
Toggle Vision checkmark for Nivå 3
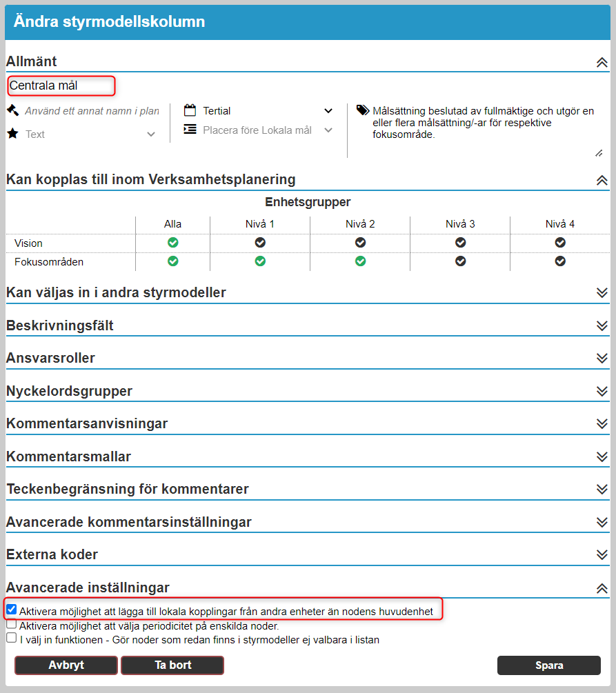coord(460,243)
